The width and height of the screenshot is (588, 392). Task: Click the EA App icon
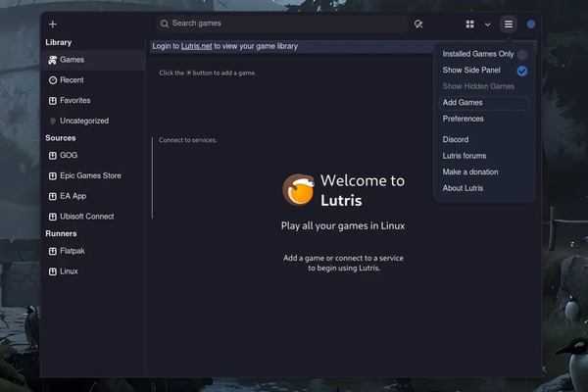pos(53,196)
